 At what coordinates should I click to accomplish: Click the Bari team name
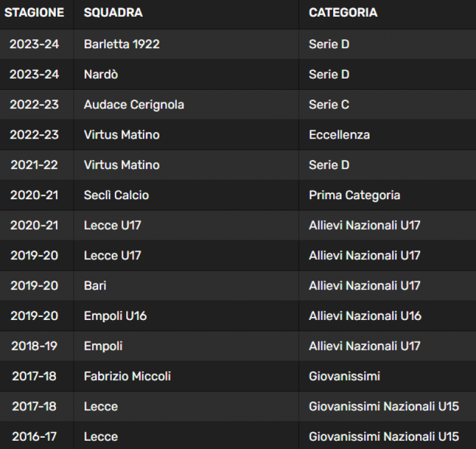point(95,286)
